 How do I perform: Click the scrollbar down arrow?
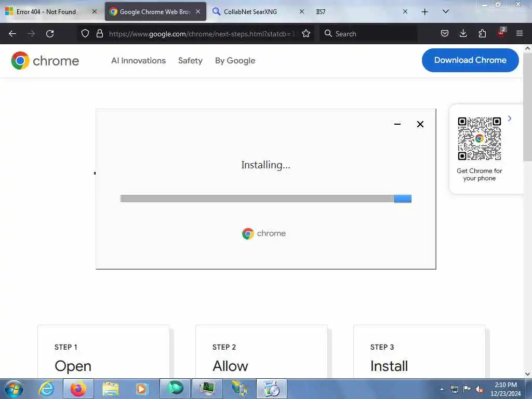pyautogui.click(x=528, y=374)
